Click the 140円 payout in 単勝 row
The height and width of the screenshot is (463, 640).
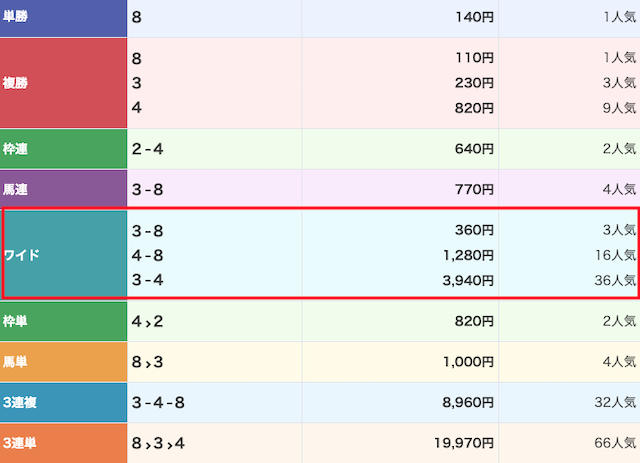click(x=474, y=17)
